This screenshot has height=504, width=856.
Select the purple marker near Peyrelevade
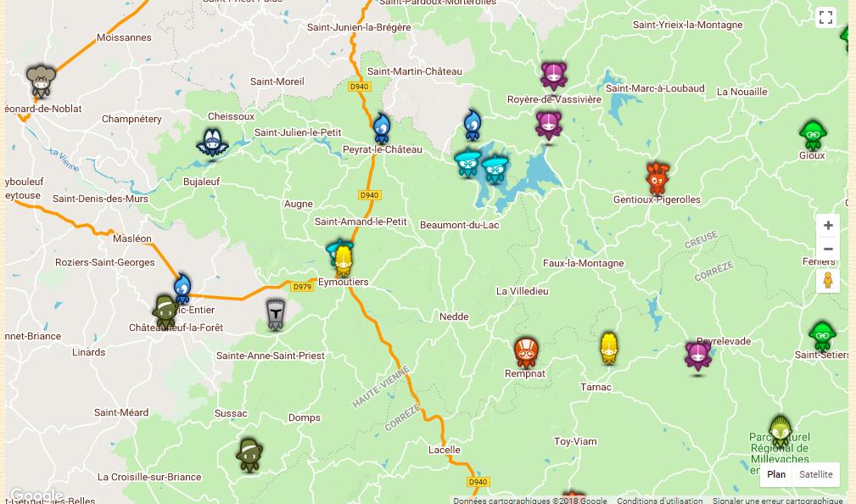698,356
